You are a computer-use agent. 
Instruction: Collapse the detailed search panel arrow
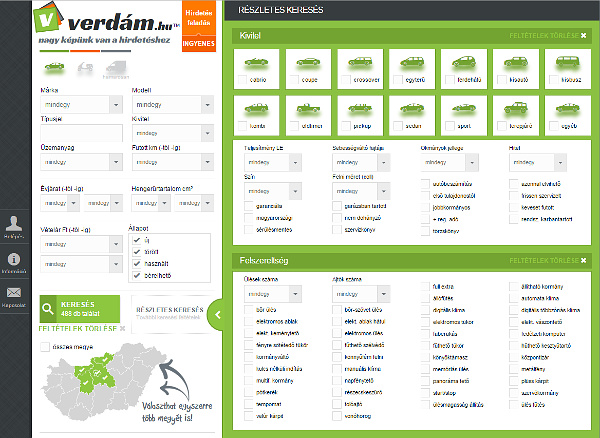click(218, 314)
